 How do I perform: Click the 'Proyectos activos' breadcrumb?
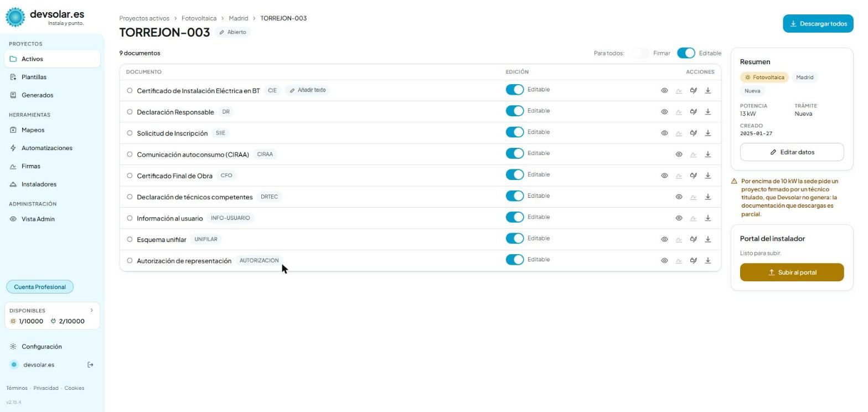point(144,18)
